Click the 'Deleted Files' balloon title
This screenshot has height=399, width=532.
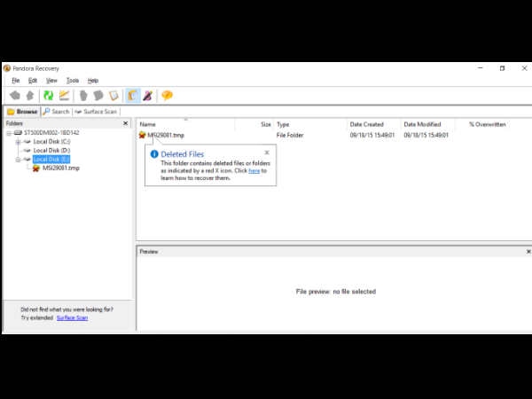click(183, 154)
